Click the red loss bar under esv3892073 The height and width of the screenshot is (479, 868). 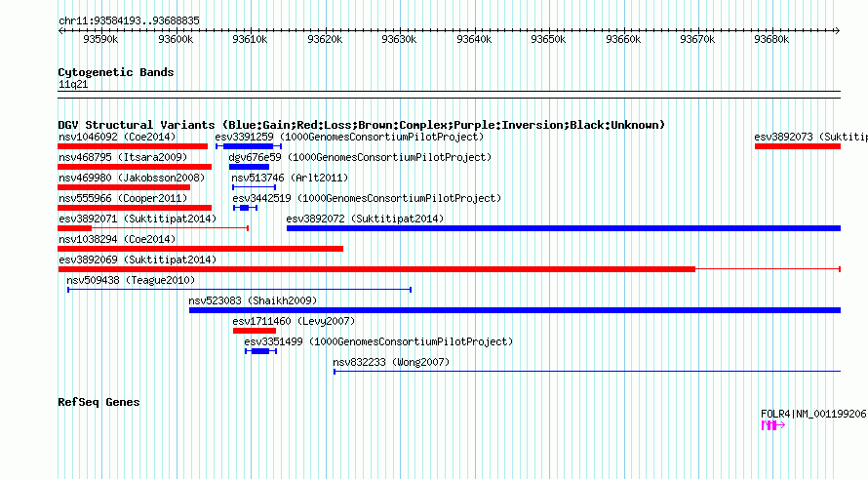pyautogui.click(x=798, y=146)
